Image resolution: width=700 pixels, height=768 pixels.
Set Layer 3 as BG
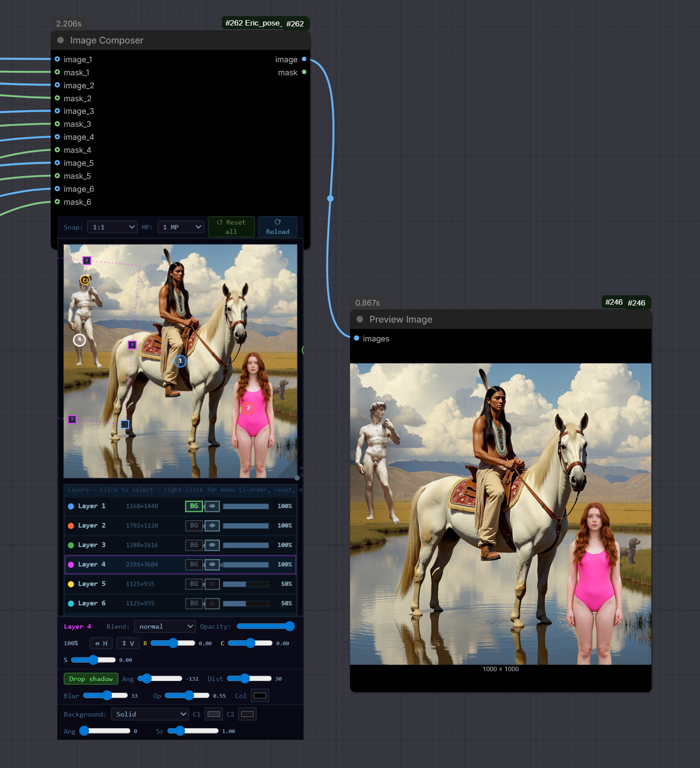coord(194,545)
